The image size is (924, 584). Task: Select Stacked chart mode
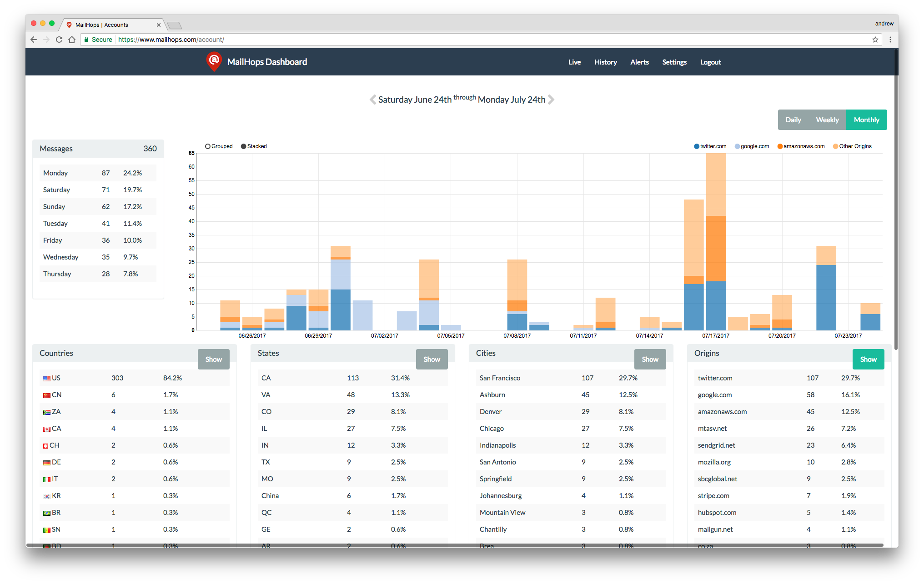(x=254, y=146)
